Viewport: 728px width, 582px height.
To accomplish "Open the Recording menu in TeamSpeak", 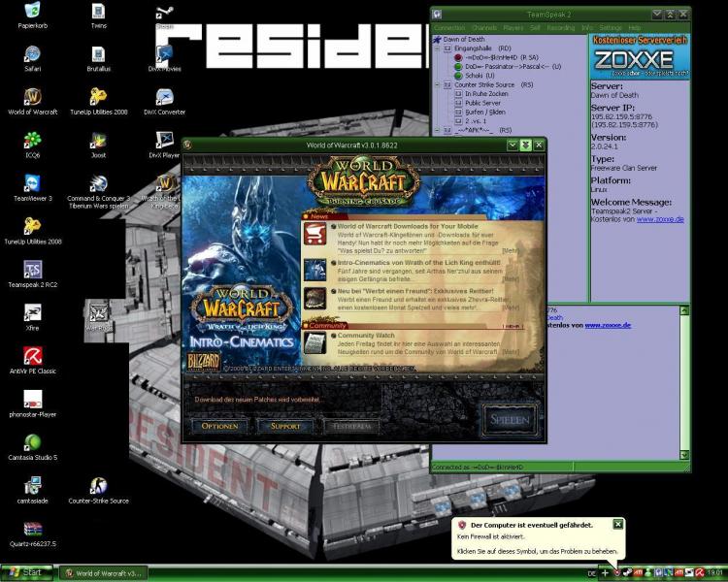I will point(560,28).
